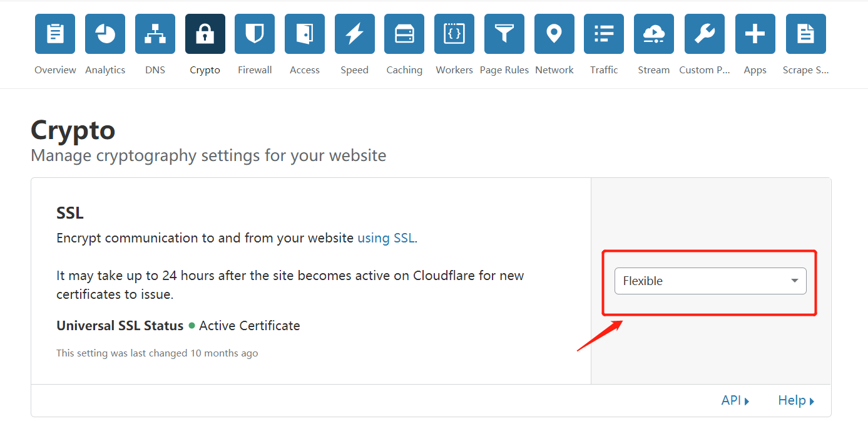868x421 pixels.
Task: Go to the Analytics pie chart icon
Action: click(x=105, y=34)
